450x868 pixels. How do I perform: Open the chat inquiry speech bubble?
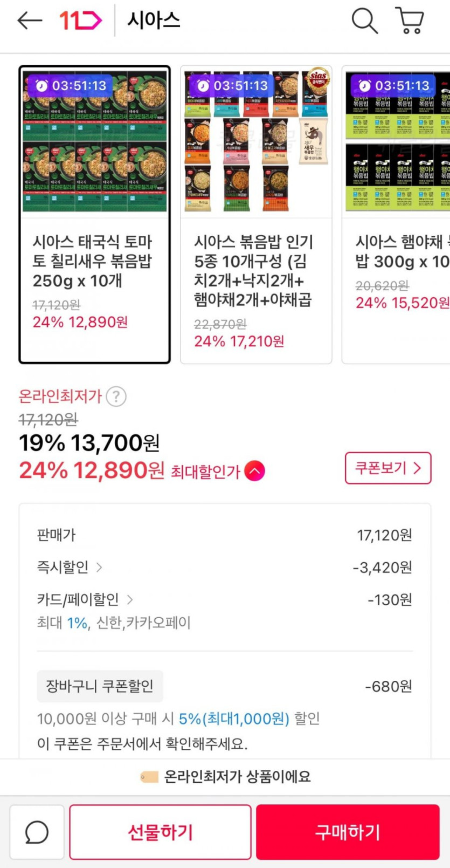pos(37,832)
